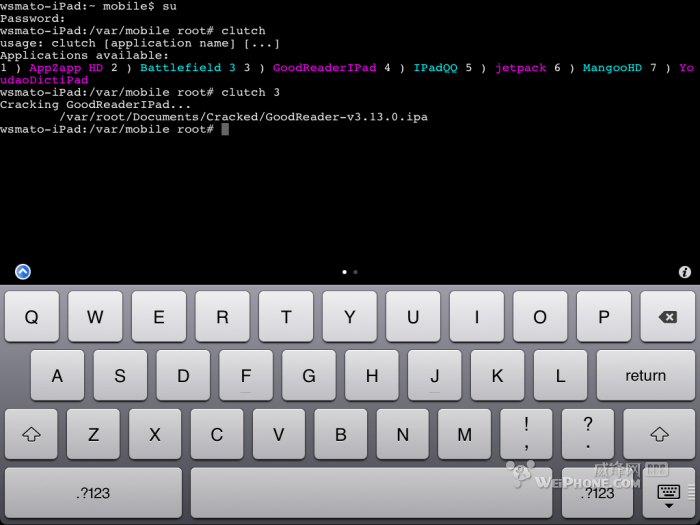Select the 'mobile$ su' command line

tap(88, 6)
